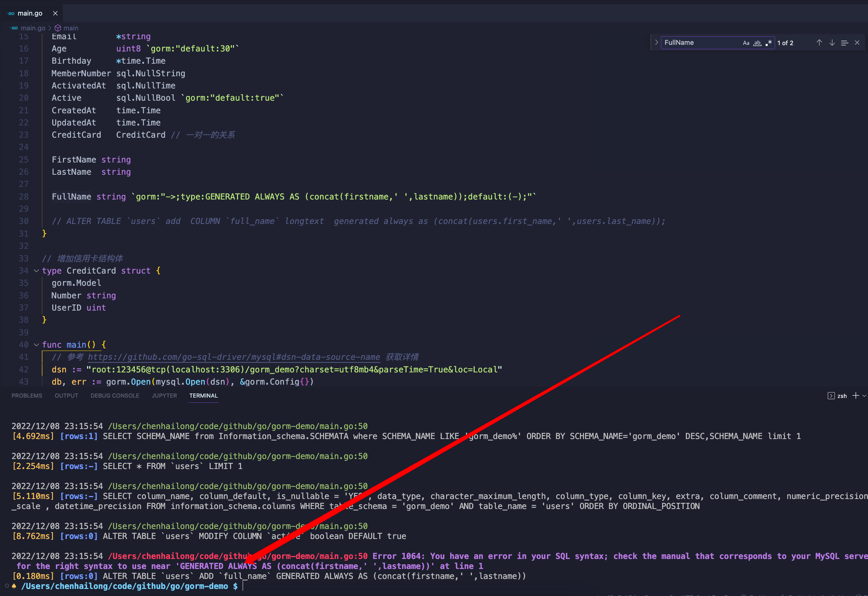Select the JUPYTER panel tab
Viewport: 868px width, 596px height.
[x=164, y=395]
